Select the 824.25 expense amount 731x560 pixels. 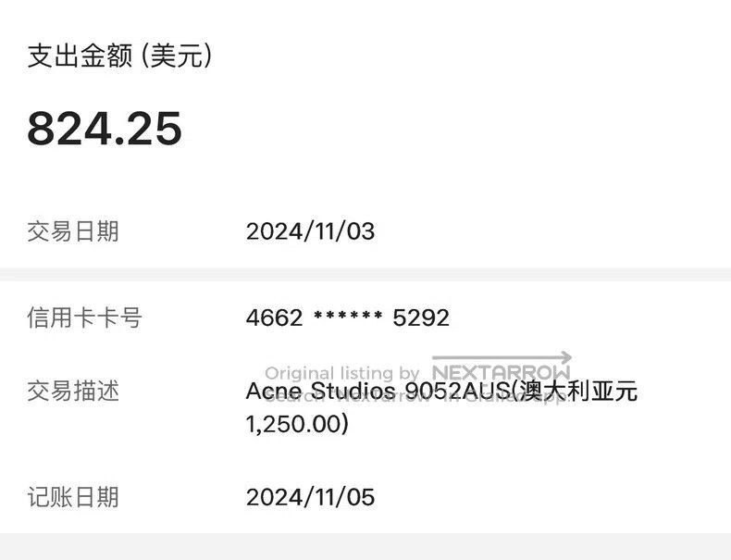point(105,129)
